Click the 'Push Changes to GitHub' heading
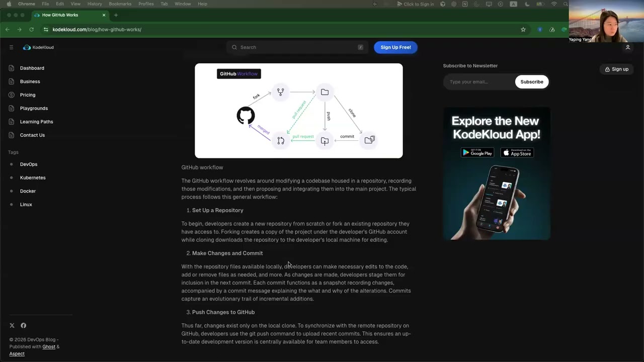 click(223, 312)
